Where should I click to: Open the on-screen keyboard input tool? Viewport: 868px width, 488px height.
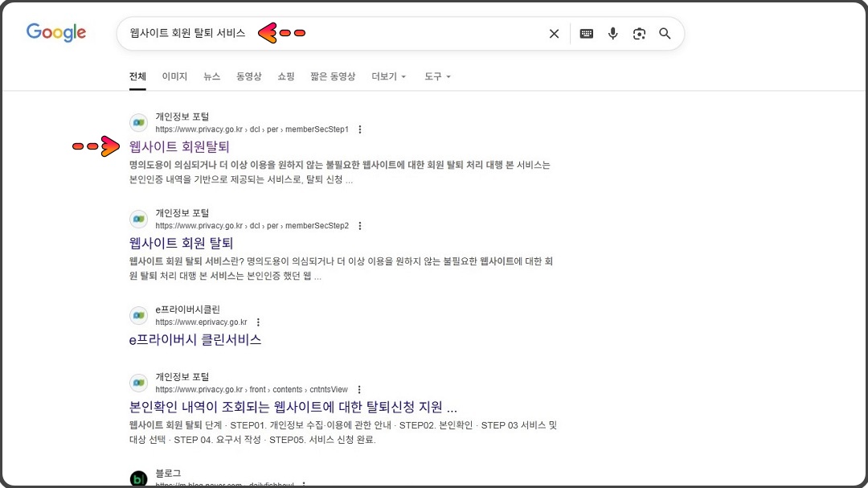click(x=586, y=34)
